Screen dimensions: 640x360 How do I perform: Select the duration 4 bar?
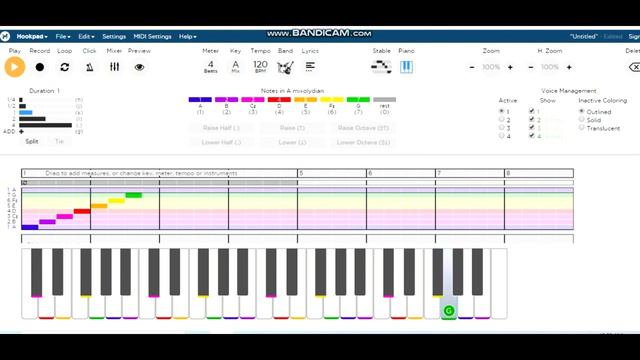pos(45,125)
